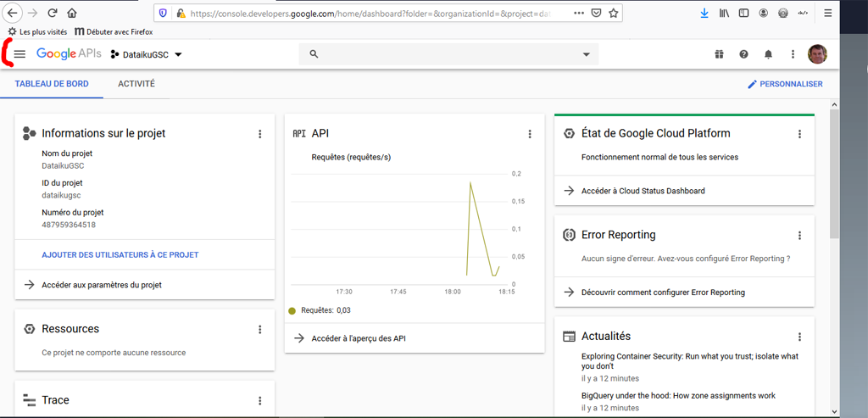Click the project ID value dataikugsc
This screenshot has height=418, width=868.
coord(62,195)
